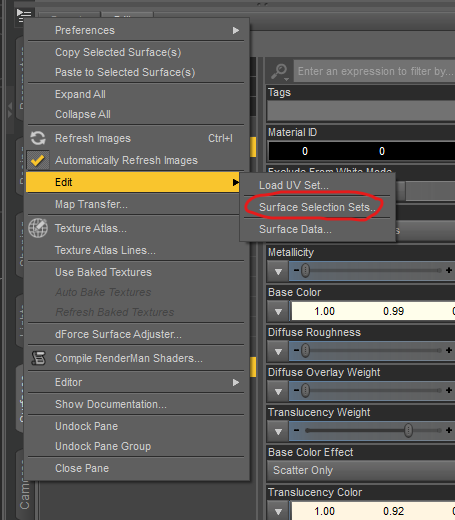Decrease Metallicity with minus button
Viewport: 455px width, 520px height.
[x=296, y=270]
